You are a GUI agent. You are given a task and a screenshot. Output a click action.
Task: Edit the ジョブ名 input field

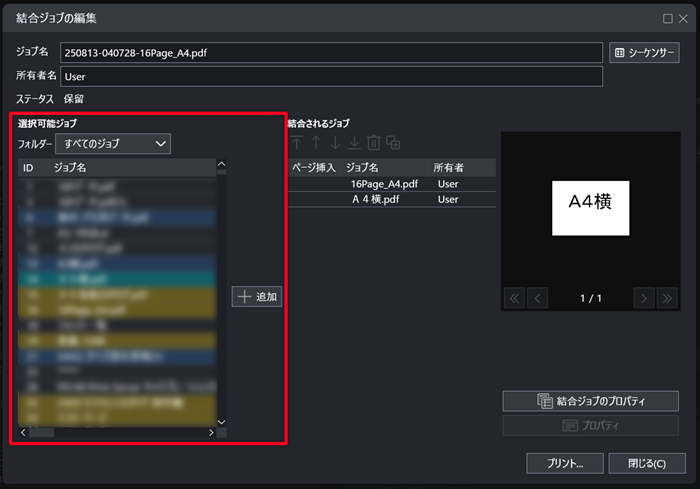point(331,53)
